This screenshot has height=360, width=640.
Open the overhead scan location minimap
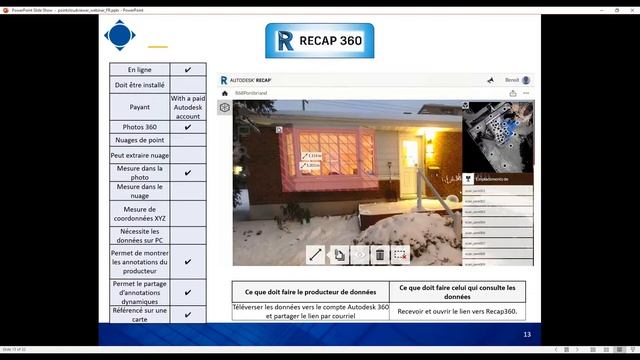click(498, 137)
